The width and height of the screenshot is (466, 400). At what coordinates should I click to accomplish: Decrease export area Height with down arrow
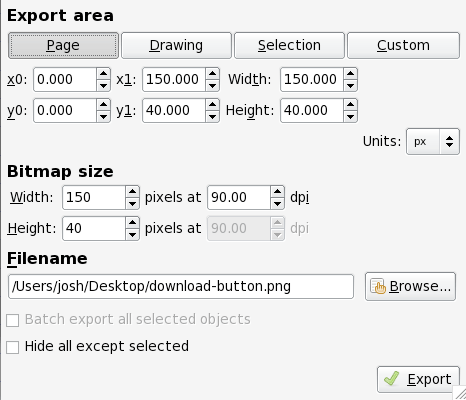[x=350, y=116]
